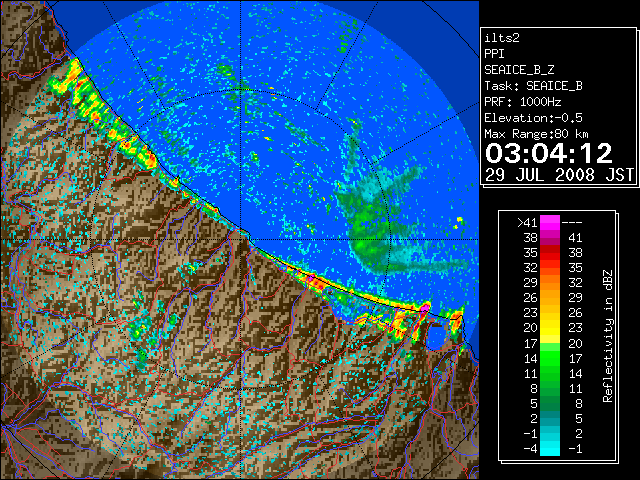Click the '29 JUL 2008 JST' date
The width and height of the screenshot is (640, 480).
(559, 175)
